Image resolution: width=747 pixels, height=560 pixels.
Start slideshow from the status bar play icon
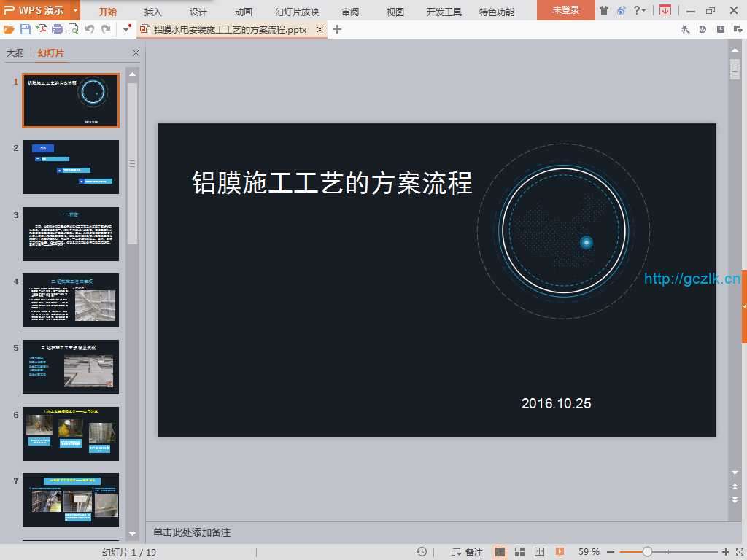(x=560, y=552)
